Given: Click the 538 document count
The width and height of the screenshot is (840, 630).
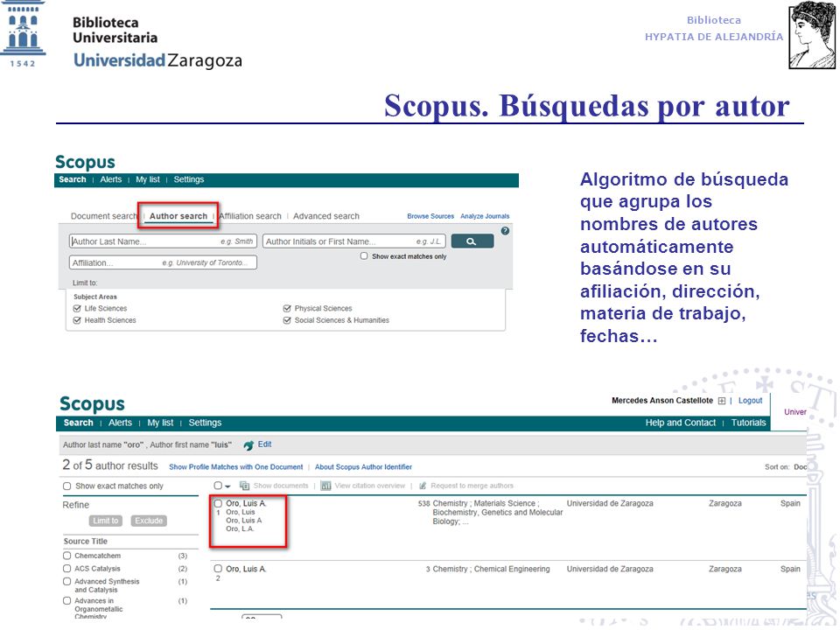Looking at the screenshot, I should 423,504.
